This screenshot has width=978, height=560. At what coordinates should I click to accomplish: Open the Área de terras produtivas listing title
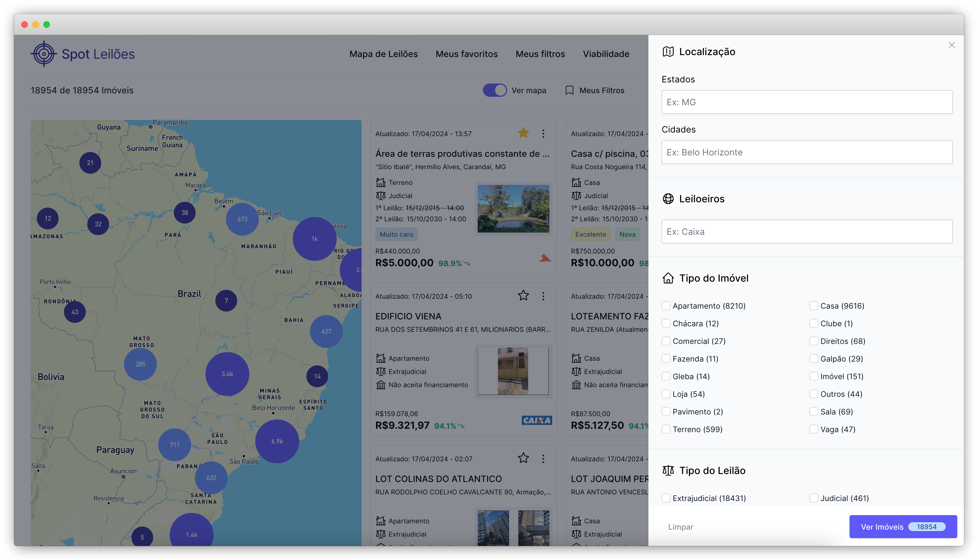462,154
